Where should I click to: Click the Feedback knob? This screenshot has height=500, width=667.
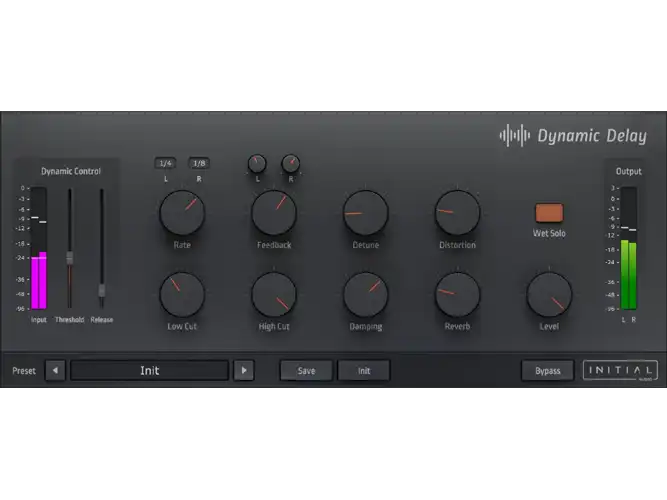274,213
